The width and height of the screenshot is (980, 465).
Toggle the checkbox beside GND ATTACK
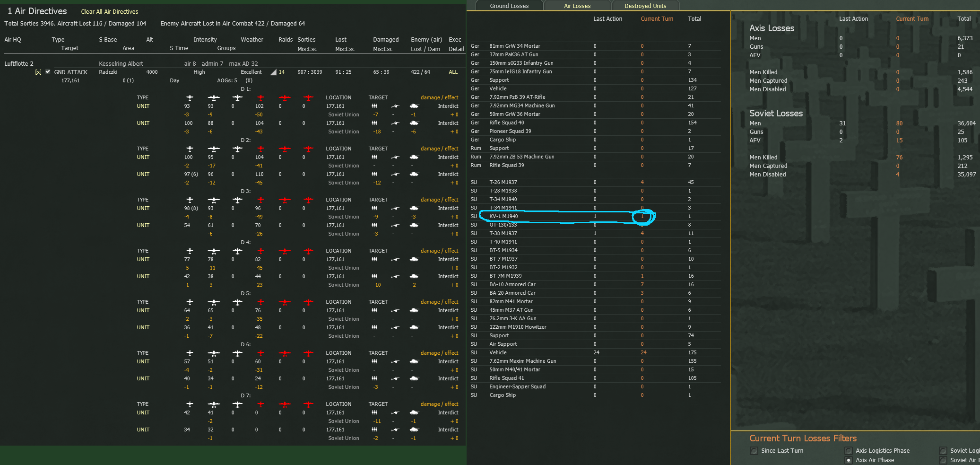click(x=48, y=72)
